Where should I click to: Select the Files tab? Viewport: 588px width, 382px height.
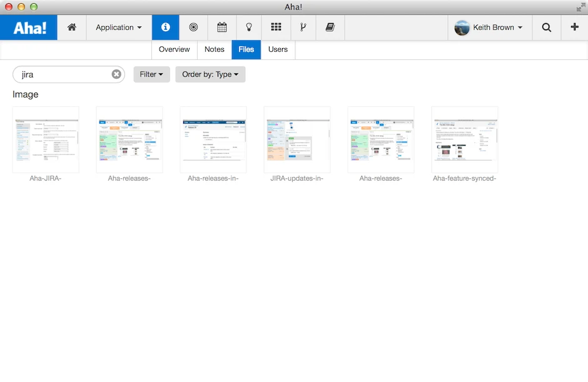[x=246, y=49]
